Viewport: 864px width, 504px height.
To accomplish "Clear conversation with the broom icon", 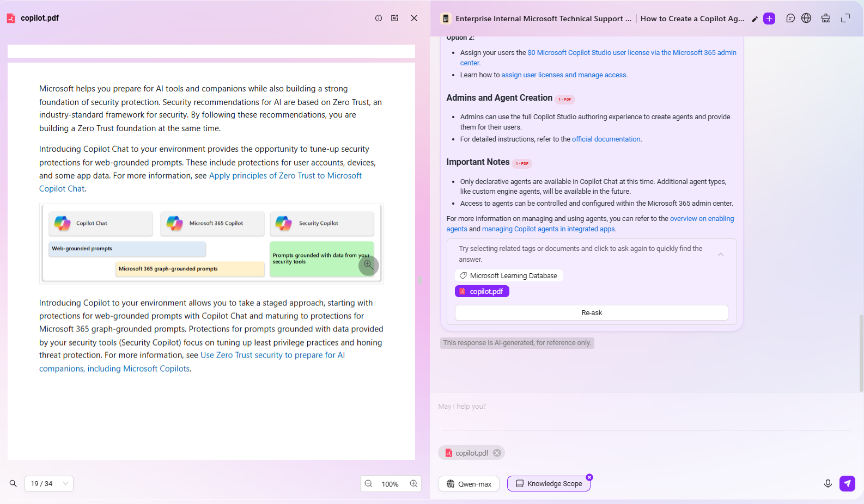I will (826, 18).
